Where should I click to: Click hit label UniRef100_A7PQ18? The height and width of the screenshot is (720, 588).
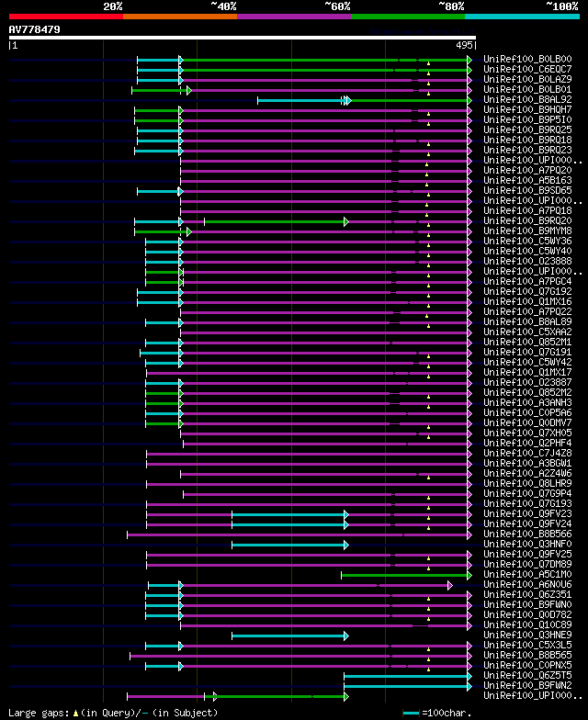click(x=527, y=211)
